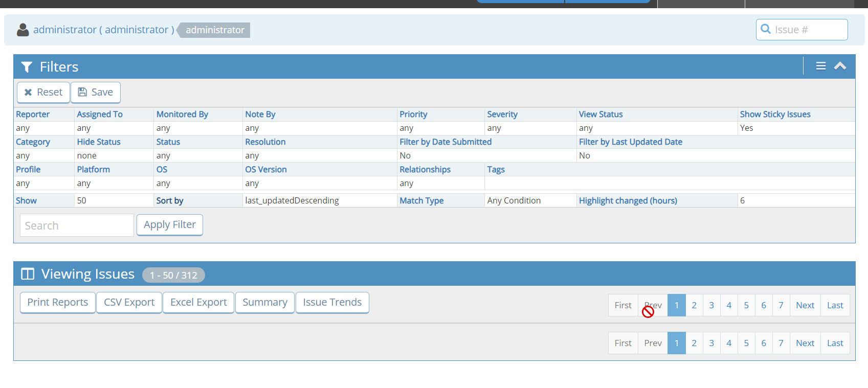
Task: Focus the filter Search text field
Action: pyautogui.click(x=77, y=225)
